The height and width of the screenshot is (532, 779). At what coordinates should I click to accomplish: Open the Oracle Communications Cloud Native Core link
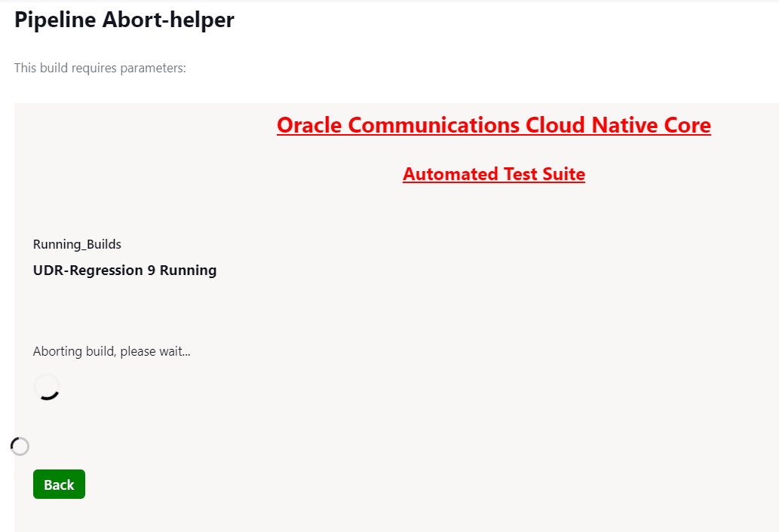pyautogui.click(x=494, y=125)
